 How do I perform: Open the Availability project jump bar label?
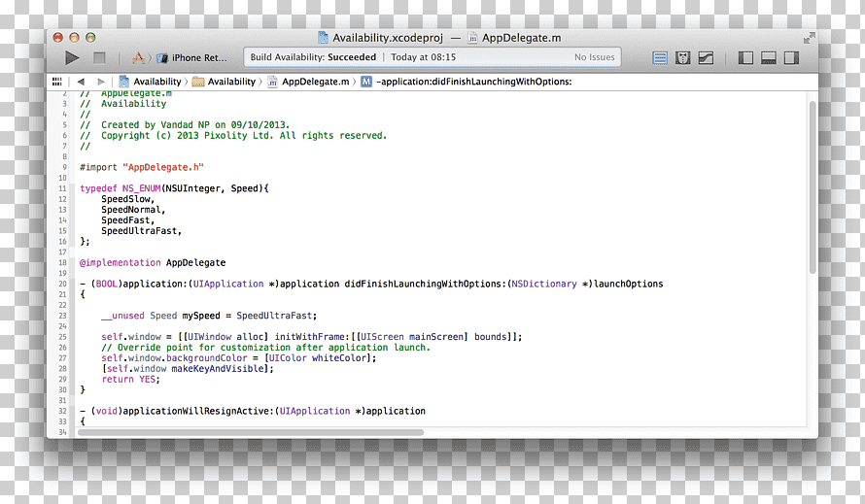coord(157,82)
